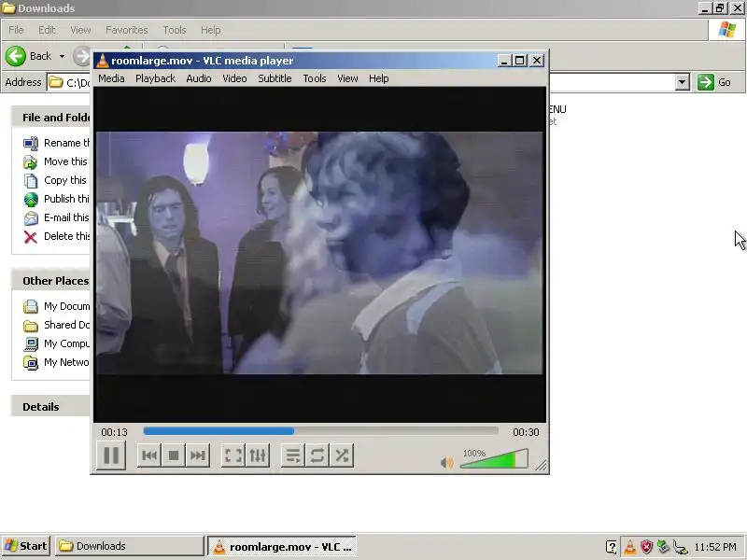Viewport: 747px width, 560px height.
Task: Open the VLC View menu
Action: tap(347, 78)
